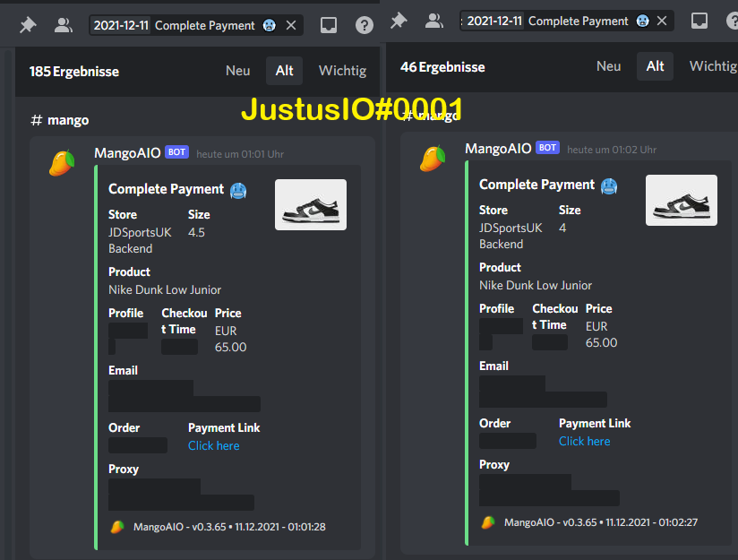Screen dimensions: 738x560
Task: Clear search in left window
Action: pyautogui.click(x=291, y=25)
